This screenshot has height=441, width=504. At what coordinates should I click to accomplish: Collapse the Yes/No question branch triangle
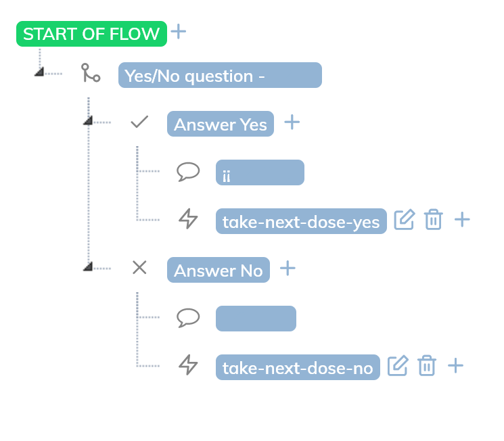39,72
